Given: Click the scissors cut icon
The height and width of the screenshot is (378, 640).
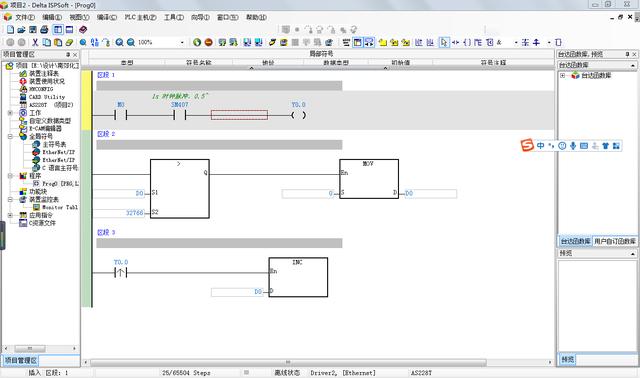Looking at the screenshot, I should 35,42.
